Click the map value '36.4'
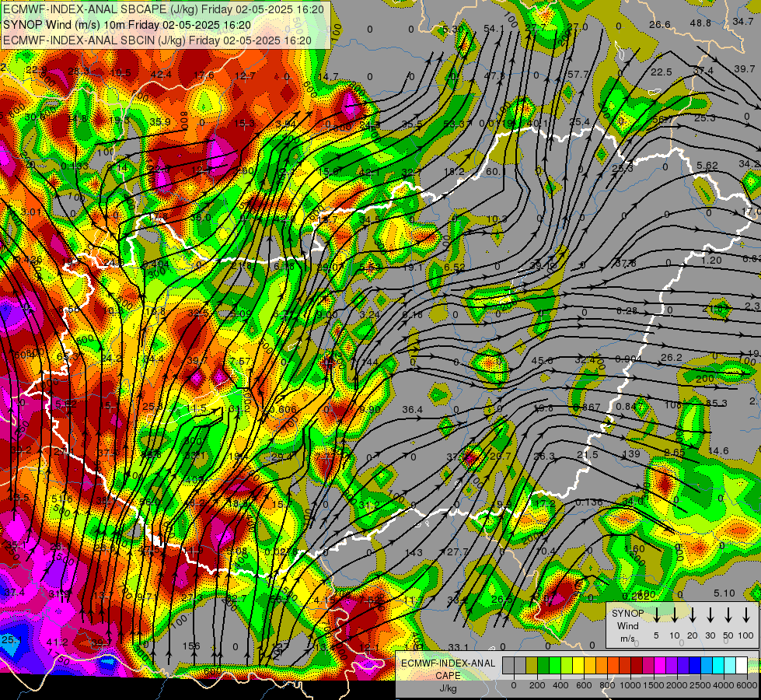The width and height of the screenshot is (761, 700). [x=413, y=410]
